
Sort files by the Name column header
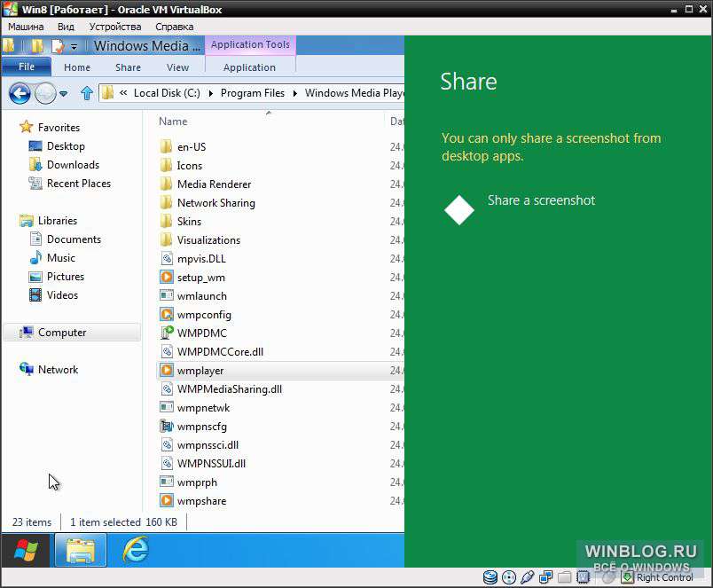[173, 122]
